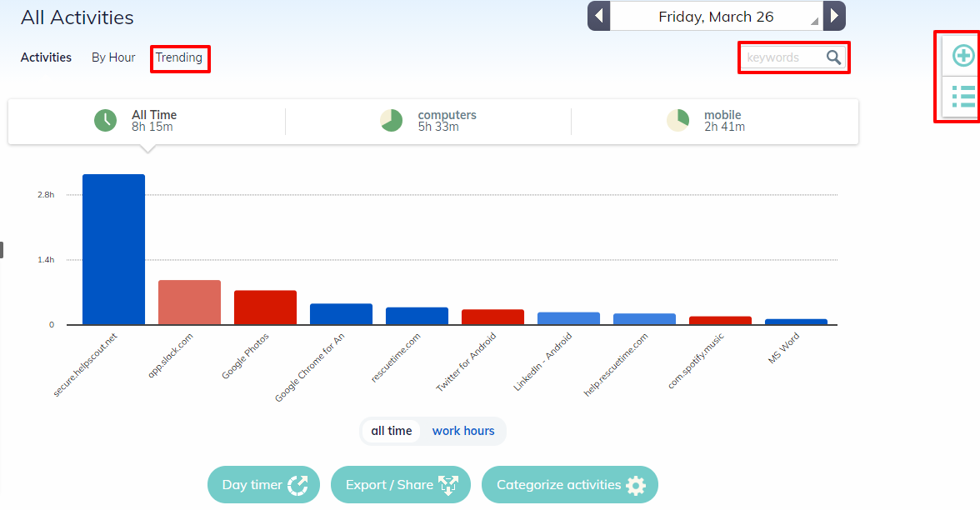
Task: Click the share icon on Export / Share
Action: [x=449, y=484]
